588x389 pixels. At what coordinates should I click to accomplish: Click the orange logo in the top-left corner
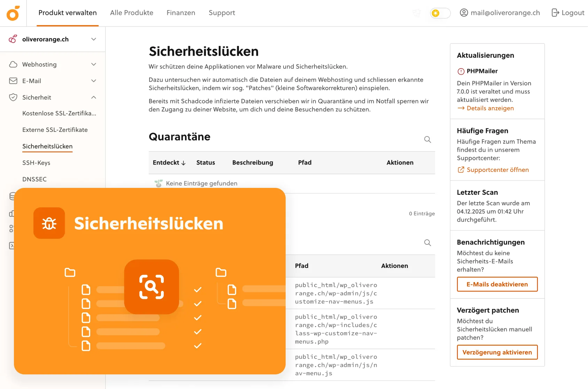click(13, 13)
